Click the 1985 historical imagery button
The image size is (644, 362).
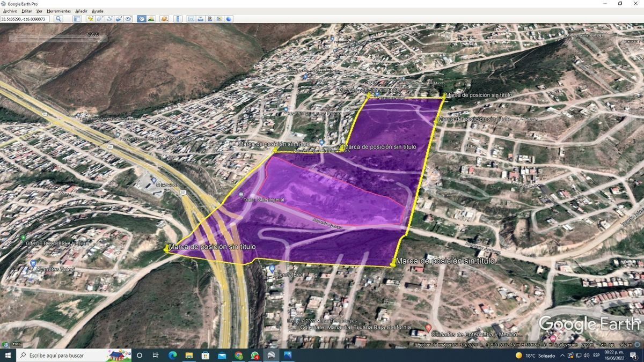[14, 344]
